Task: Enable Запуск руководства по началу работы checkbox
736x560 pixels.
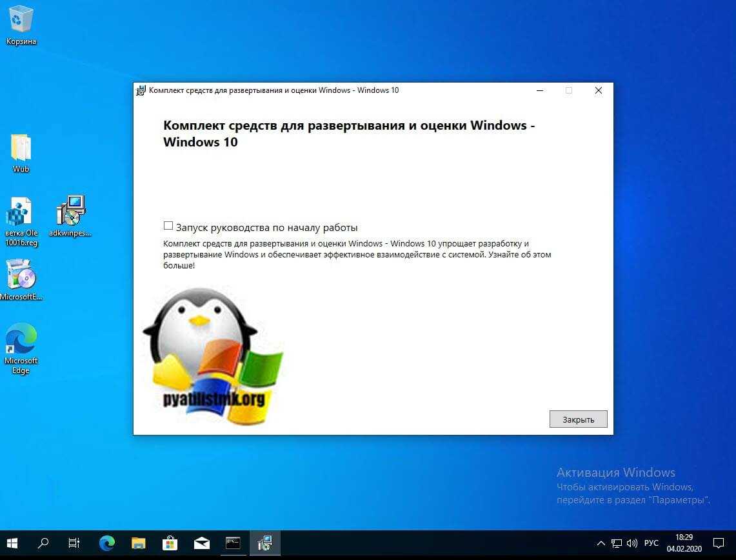Action: click(x=168, y=226)
